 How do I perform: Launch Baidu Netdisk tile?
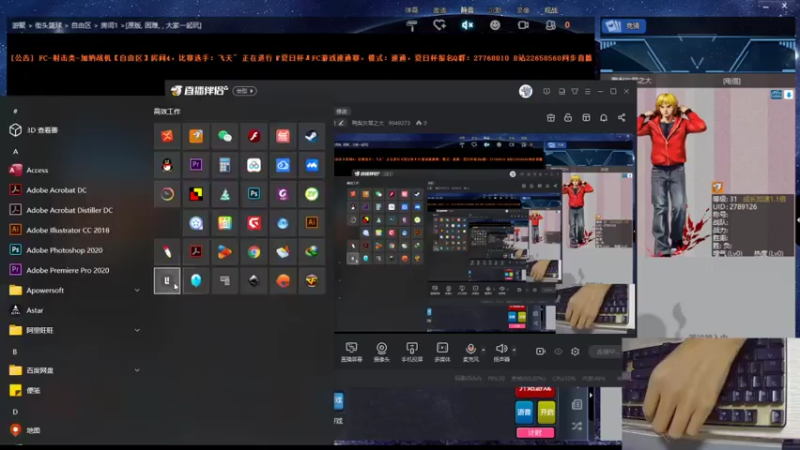(254, 165)
